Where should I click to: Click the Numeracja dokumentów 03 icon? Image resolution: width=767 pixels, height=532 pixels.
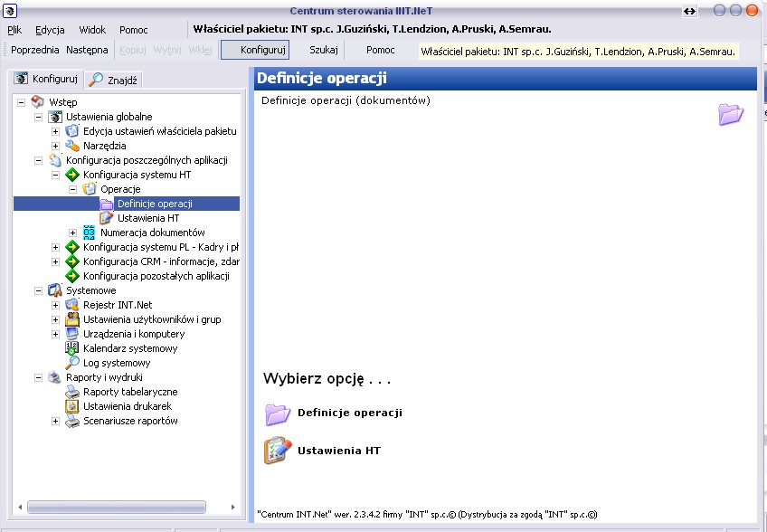click(x=89, y=233)
